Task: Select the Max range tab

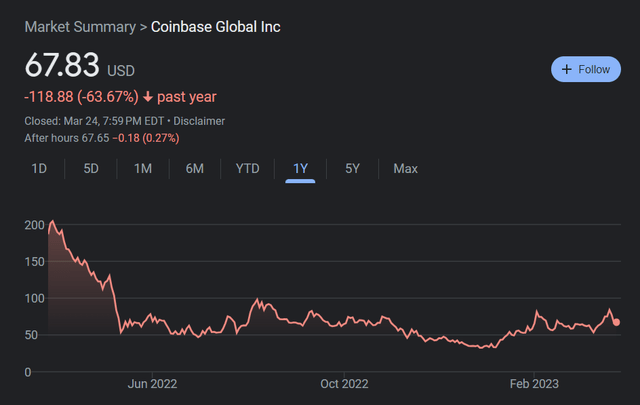Action: [x=405, y=169]
